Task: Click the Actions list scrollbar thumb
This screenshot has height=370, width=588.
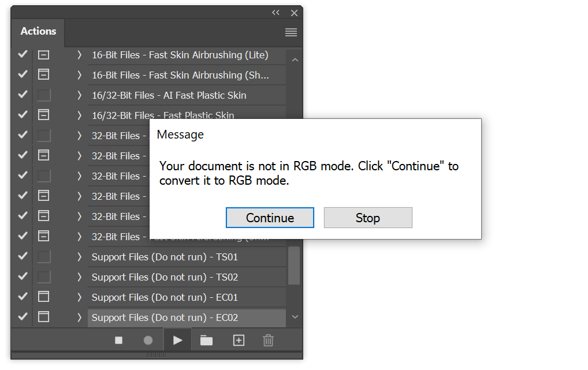Action: coord(294,266)
